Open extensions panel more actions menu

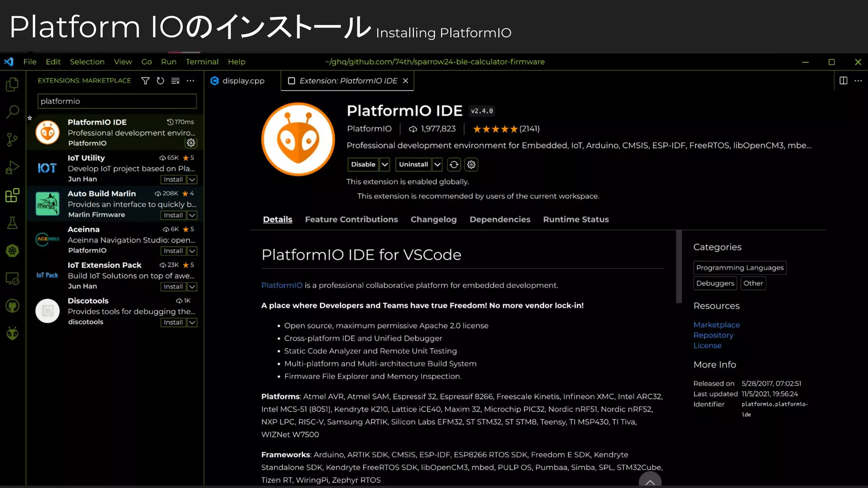(190, 80)
